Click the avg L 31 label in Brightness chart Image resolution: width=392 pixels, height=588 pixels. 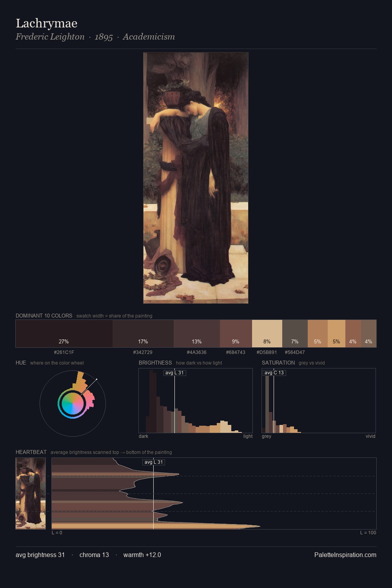174,373
